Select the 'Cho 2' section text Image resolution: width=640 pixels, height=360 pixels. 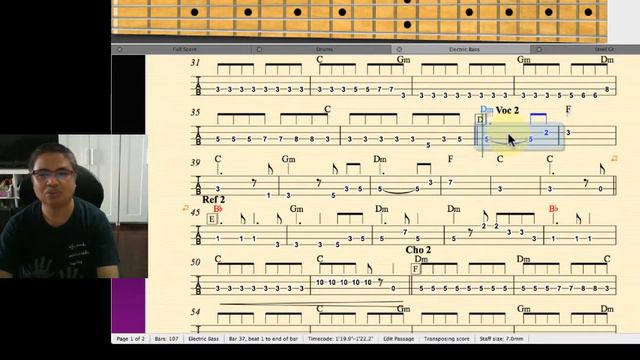(x=418, y=250)
